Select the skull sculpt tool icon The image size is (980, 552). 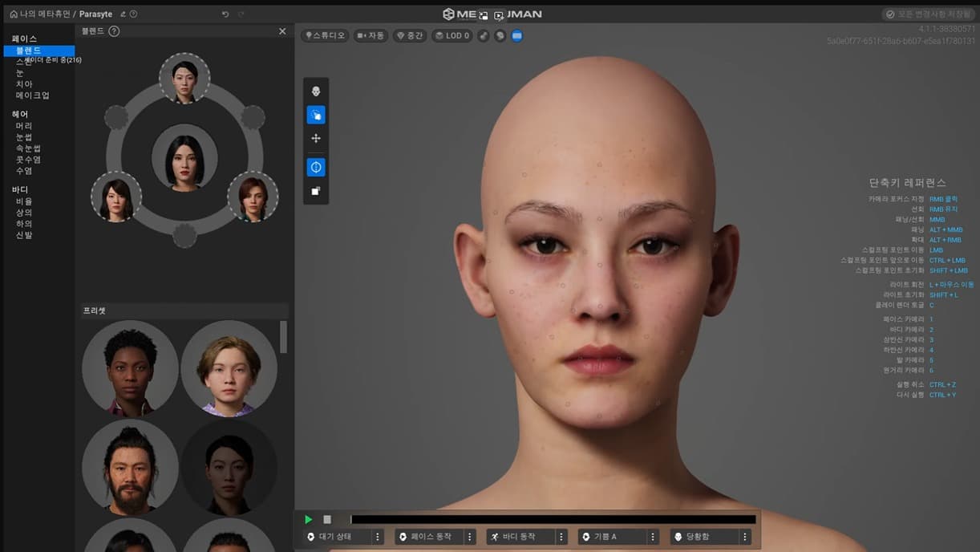pos(316,91)
